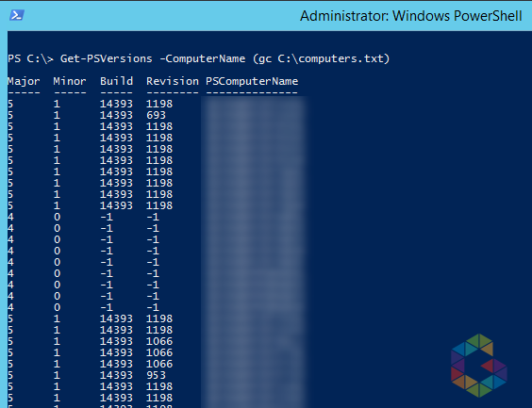Viewport: 532px width, 408px height.
Task: Click the PSComputerName column header
Action: coord(252,81)
